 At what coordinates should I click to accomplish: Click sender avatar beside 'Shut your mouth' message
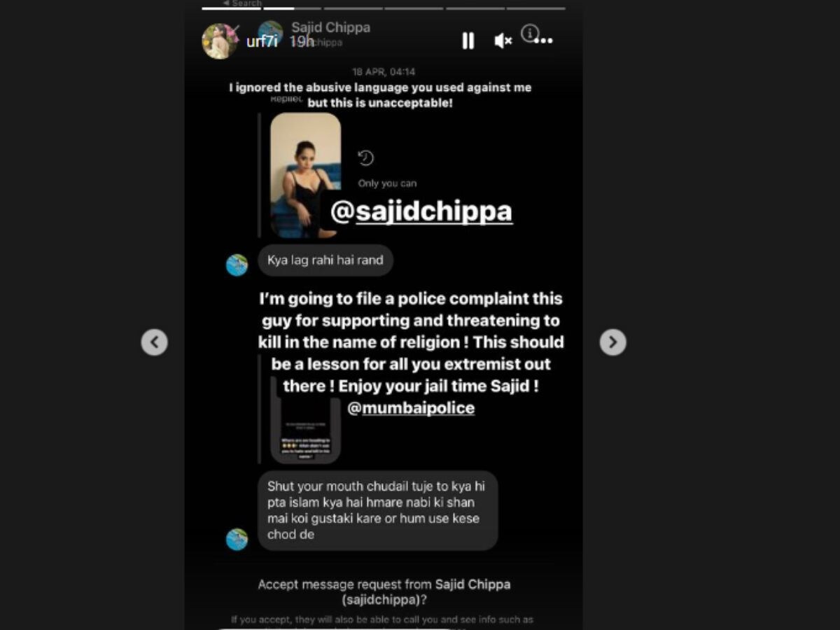pos(237,539)
